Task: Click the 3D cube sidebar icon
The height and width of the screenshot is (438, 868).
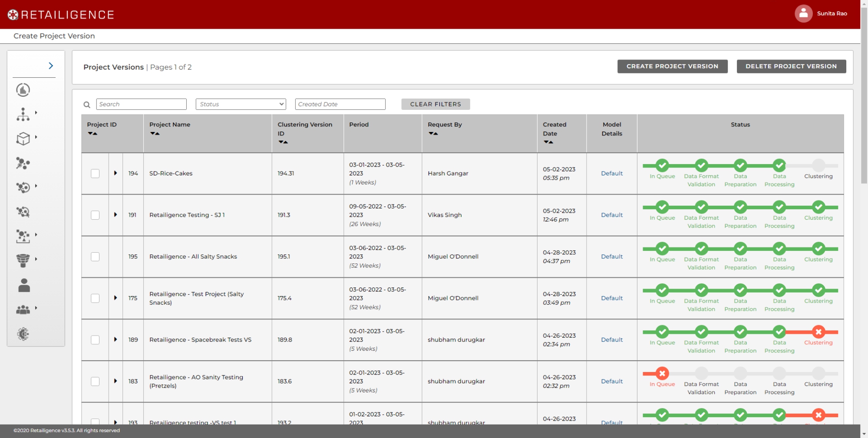Action: coord(23,138)
